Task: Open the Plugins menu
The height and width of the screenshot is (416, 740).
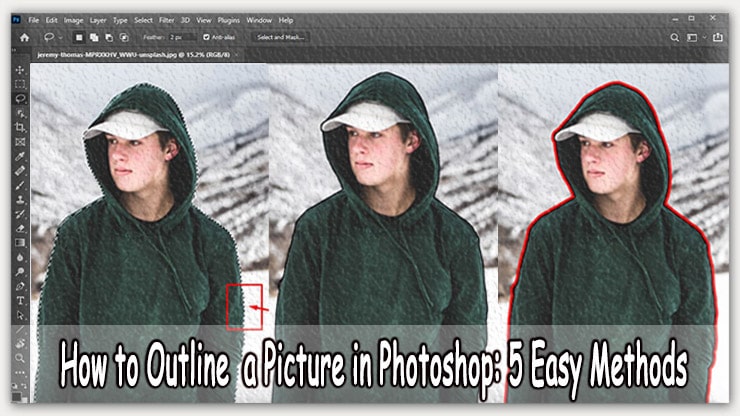Action: pyautogui.click(x=228, y=20)
